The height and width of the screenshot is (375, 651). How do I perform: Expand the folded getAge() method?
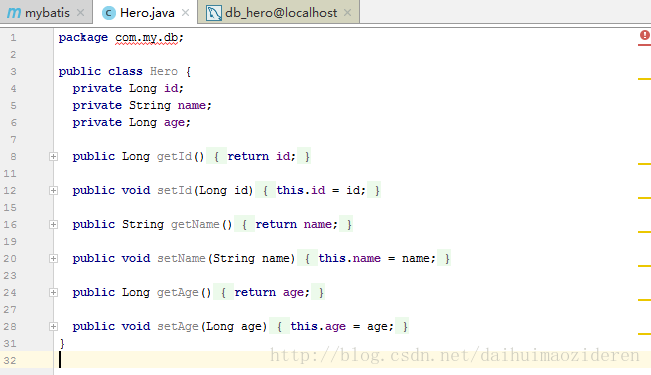pos(54,293)
